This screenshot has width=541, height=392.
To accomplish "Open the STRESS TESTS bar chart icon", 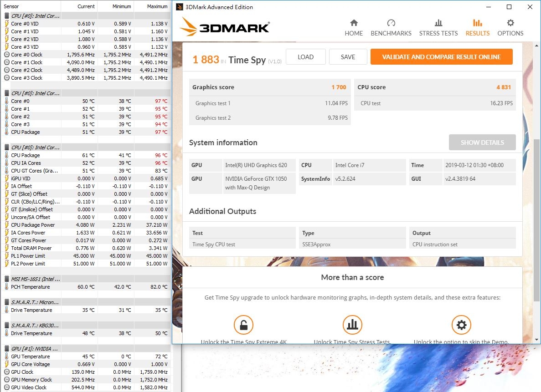I will 438,23.
